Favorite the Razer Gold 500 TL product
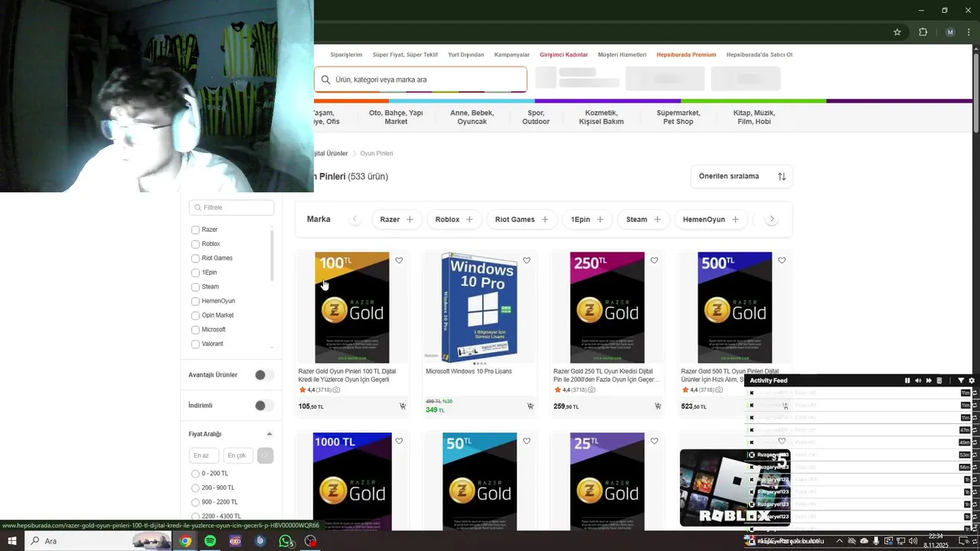This screenshot has width=980, height=551. coord(782,260)
